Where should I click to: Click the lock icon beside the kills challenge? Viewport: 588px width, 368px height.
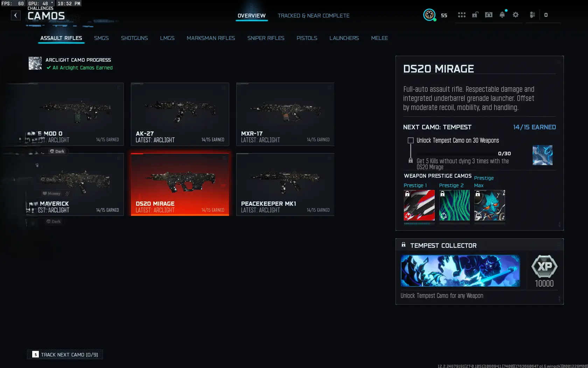coord(411,161)
